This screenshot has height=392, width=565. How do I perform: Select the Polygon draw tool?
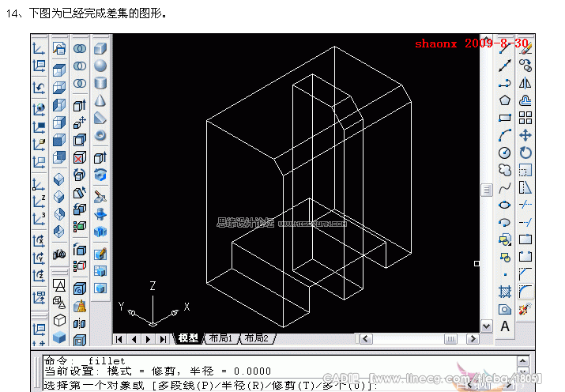tap(505, 100)
